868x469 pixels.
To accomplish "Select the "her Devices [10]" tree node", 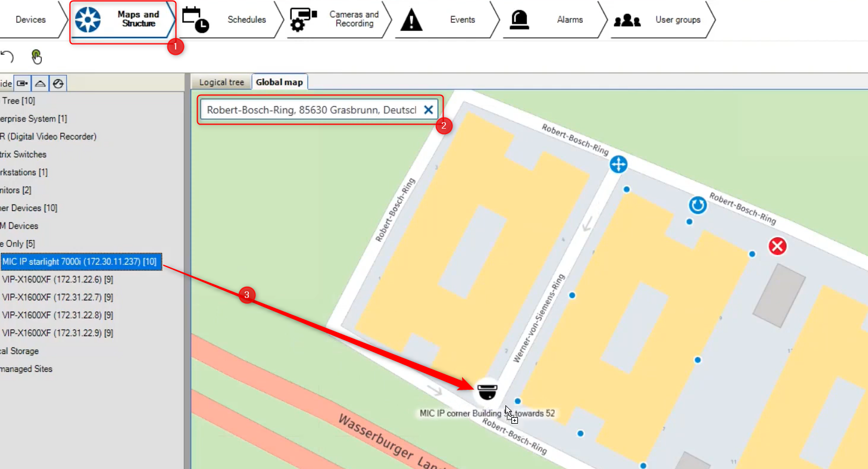I will click(29, 208).
